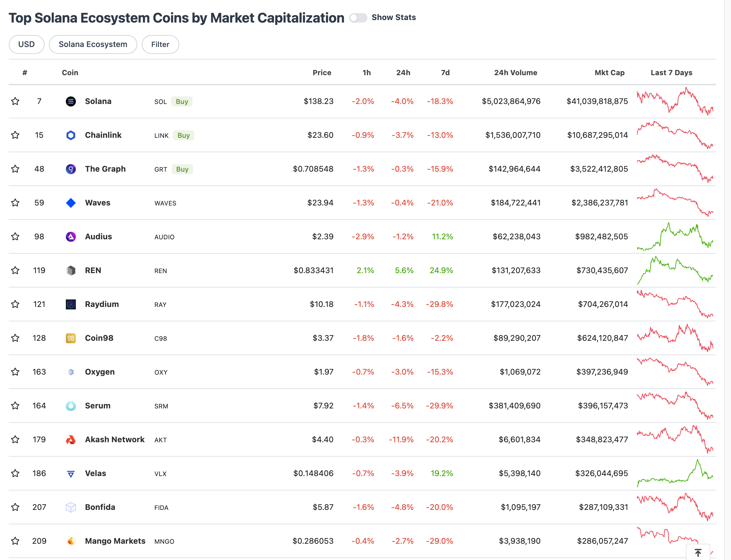Open the USD currency selector
731x560 pixels.
pyautogui.click(x=26, y=44)
